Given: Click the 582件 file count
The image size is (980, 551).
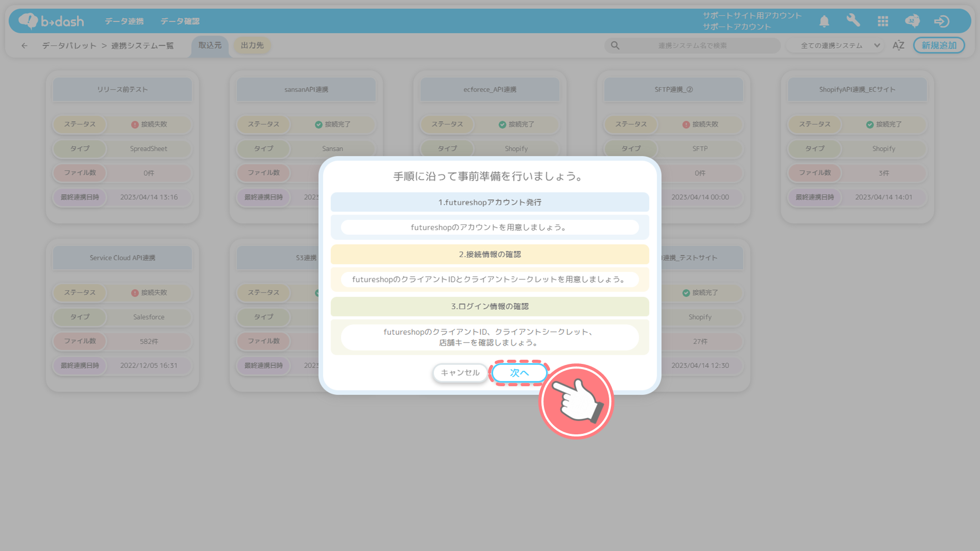Looking at the screenshot, I should [148, 342].
